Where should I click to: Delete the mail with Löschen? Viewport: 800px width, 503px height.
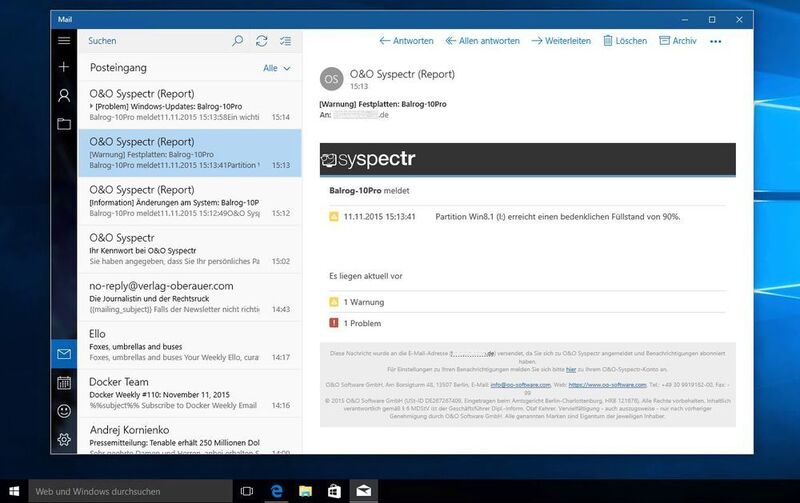(625, 41)
